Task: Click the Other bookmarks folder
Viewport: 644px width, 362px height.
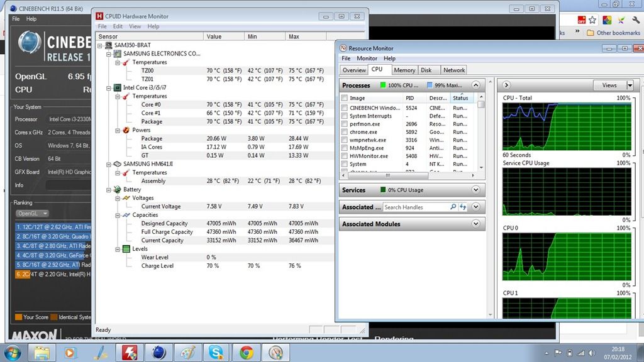Action: 613,33
